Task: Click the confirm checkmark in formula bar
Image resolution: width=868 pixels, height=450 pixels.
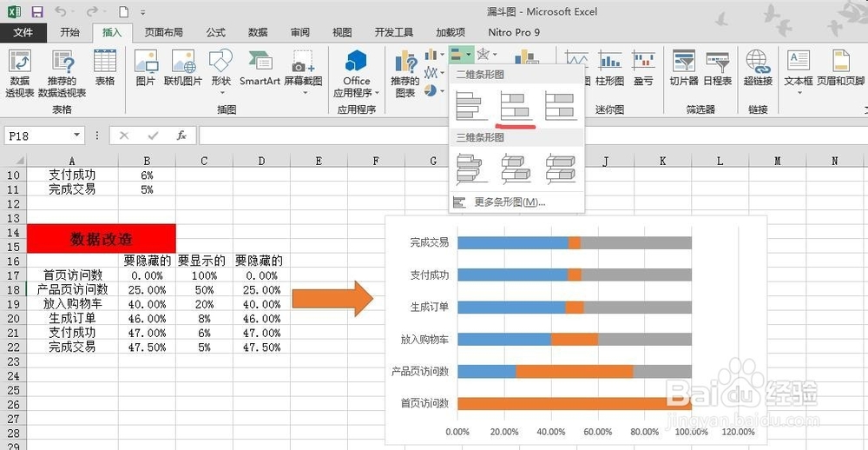Action: (x=153, y=136)
